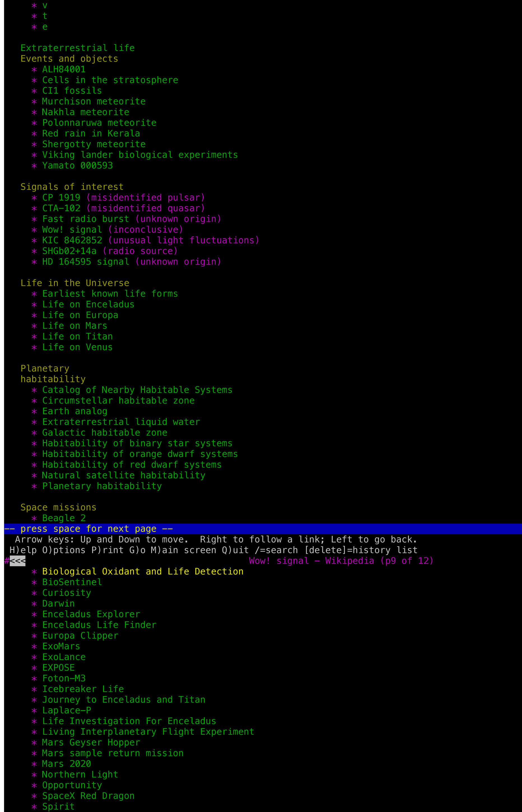522x812 pixels.
Task: Open the ExoLance link
Action: (64, 657)
